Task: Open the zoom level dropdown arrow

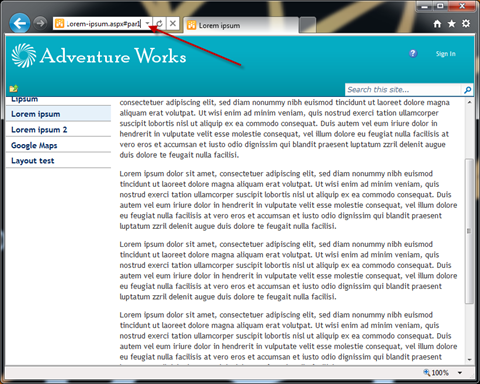Action: coord(460,373)
